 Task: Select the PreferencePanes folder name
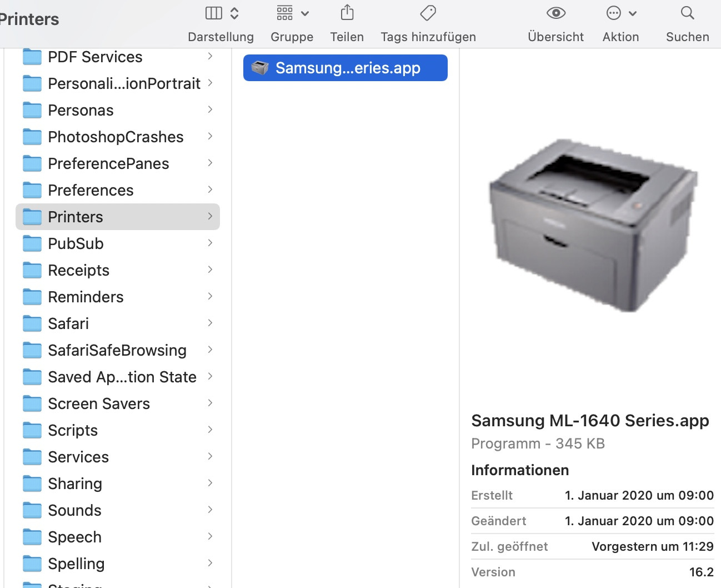[108, 163]
